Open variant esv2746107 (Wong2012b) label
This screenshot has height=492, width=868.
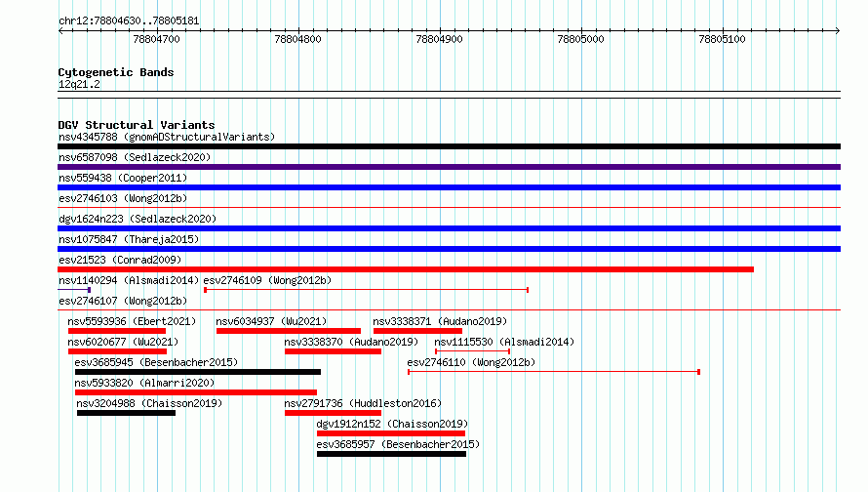point(123,301)
